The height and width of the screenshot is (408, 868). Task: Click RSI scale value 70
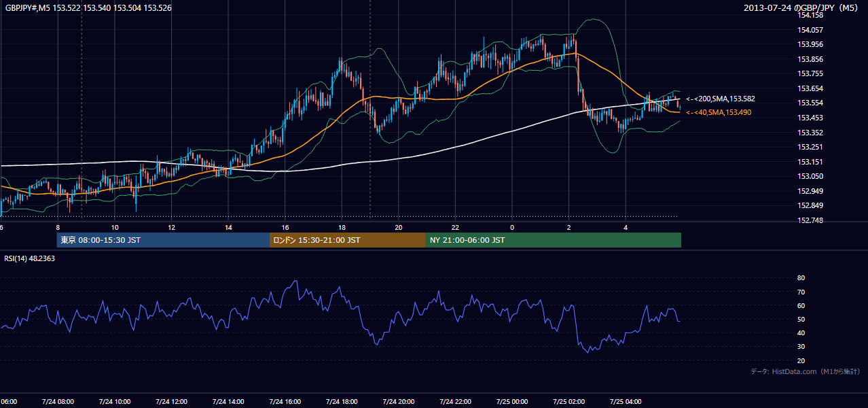[801, 292]
